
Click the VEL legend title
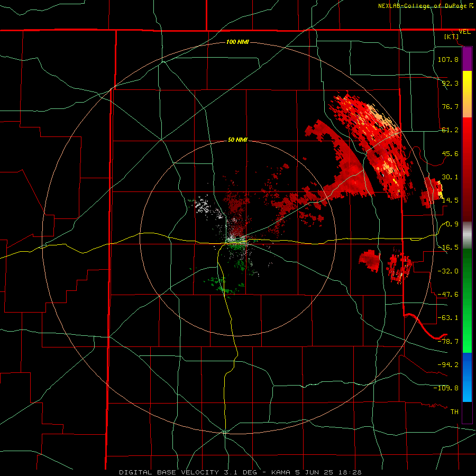pos(464,32)
